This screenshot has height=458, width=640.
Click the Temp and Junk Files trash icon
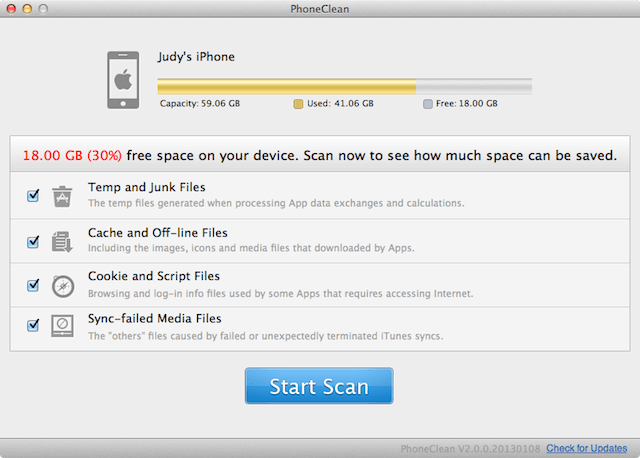tap(62, 196)
